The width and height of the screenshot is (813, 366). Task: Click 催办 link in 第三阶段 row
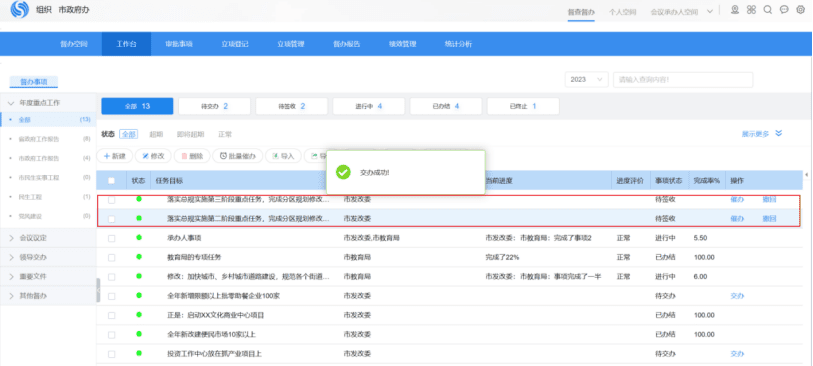click(737, 200)
